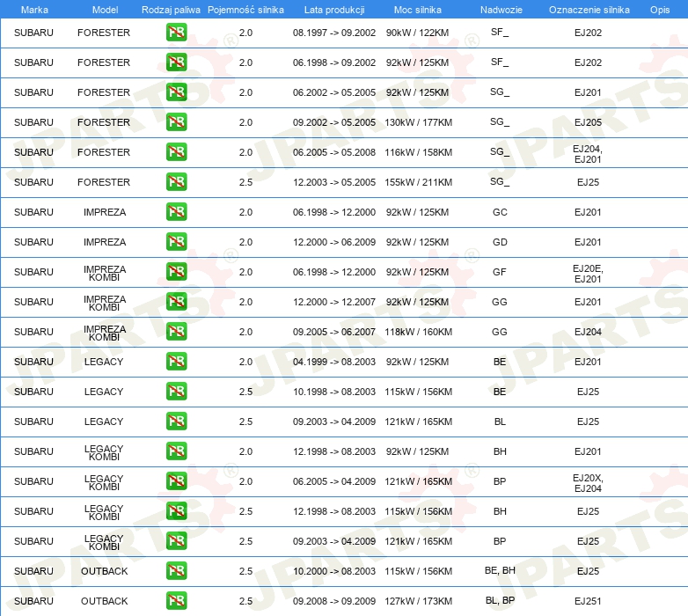688x616 pixels.
Task: Click fuel icon in Impreza Kombi 12.2000 -> 12.2007 row
Action: tap(176, 302)
